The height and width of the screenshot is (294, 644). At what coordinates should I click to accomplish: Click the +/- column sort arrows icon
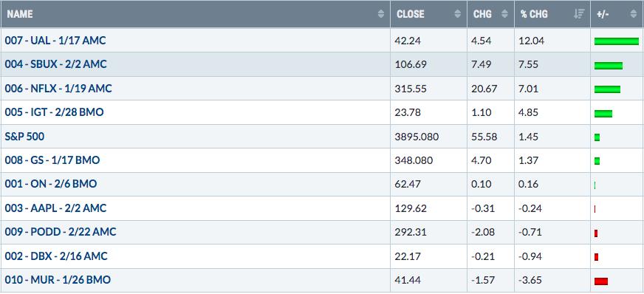point(633,14)
